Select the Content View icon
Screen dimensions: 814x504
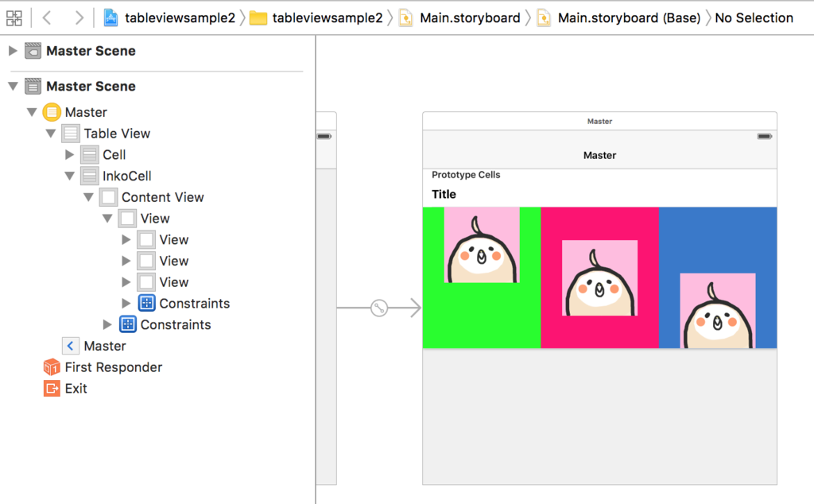tap(108, 197)
